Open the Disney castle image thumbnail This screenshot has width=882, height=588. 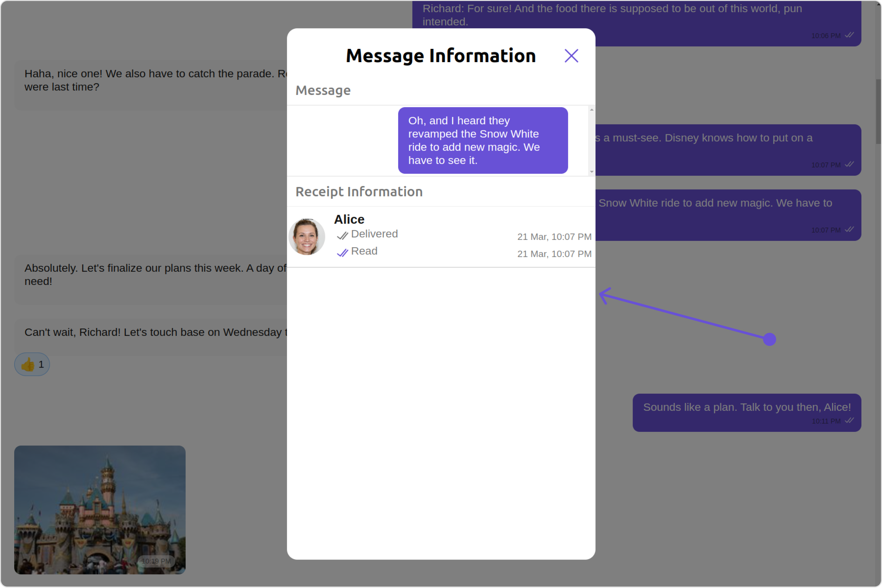pos(100,510)
